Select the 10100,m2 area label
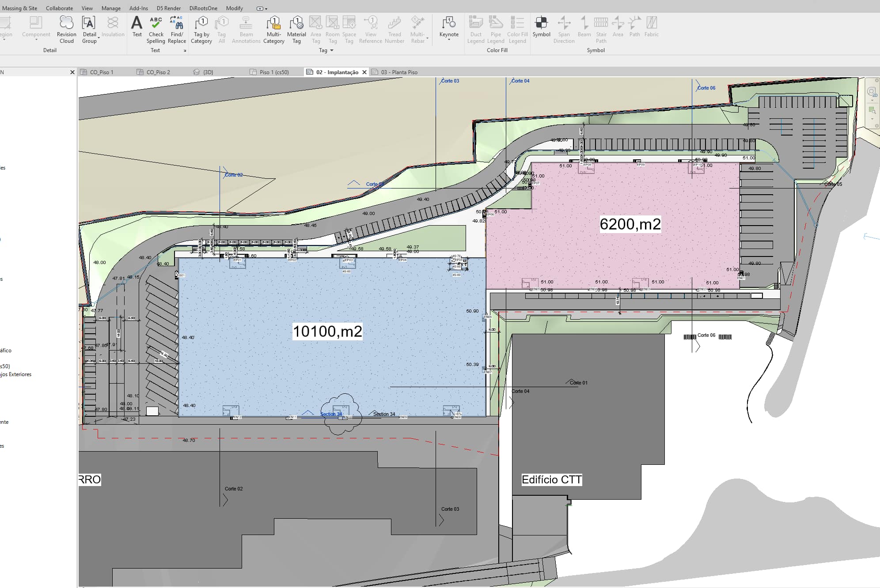Screen dimensions: 880x588 click(x=327, y=332)
